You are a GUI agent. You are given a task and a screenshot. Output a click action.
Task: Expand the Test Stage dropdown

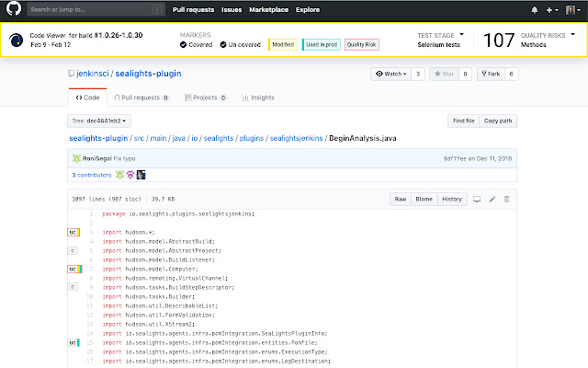[461, 34]
